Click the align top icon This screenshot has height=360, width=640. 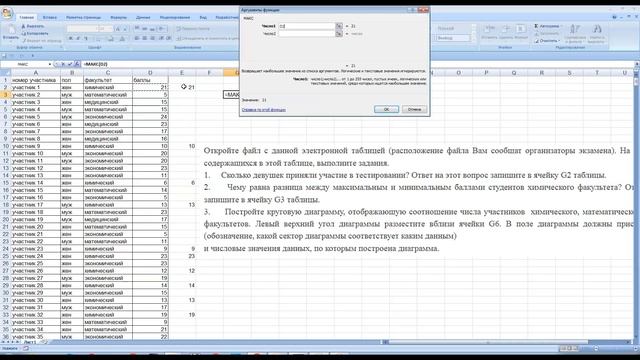[x=137, y=29]
